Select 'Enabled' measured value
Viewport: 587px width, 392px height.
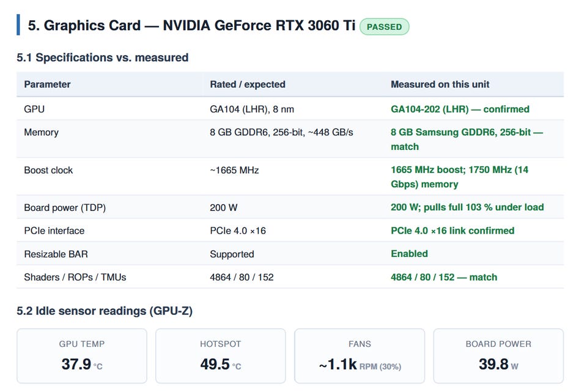[409, 253]
